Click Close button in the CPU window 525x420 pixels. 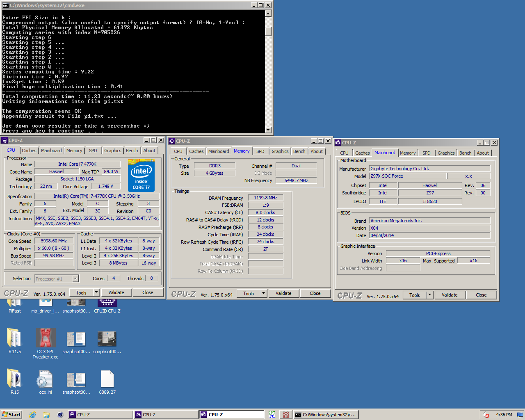pos(148,292)
